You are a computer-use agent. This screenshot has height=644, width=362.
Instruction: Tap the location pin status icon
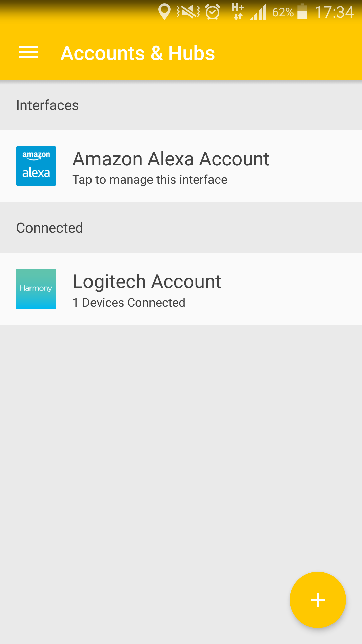click(x=164, y=12)
